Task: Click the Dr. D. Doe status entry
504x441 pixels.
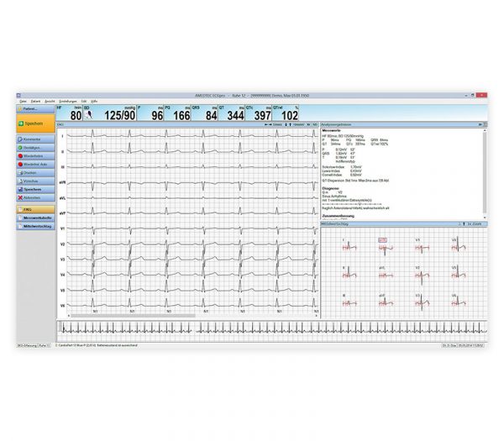Action: pyautogui.click(x=449, y=345)
